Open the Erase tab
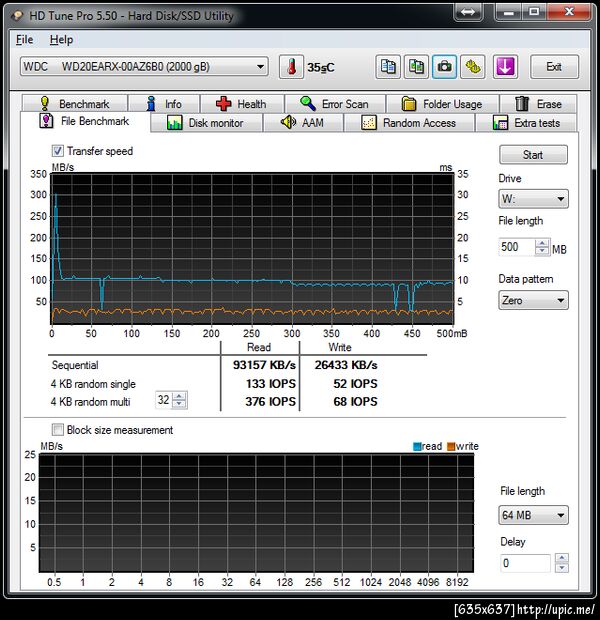 (538, 104)
